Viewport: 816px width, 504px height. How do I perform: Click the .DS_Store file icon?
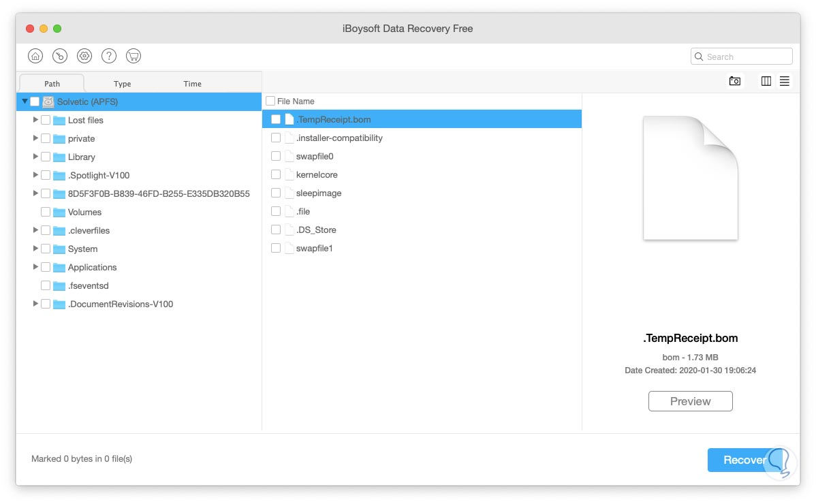tap(289, 230)
